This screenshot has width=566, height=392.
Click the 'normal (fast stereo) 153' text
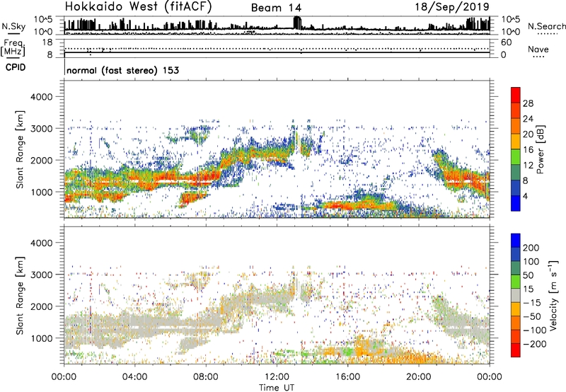(x=122, y=70)
